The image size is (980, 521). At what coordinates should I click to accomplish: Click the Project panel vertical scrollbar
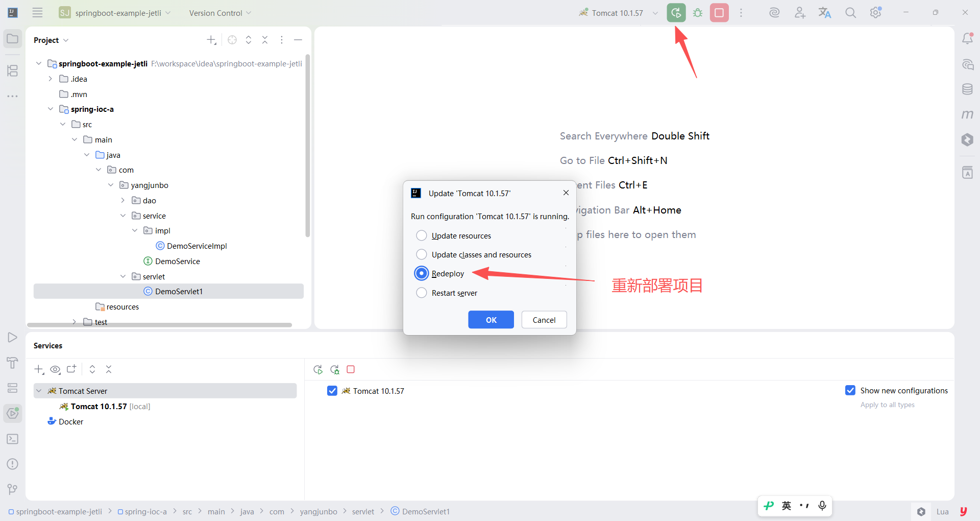(x=308, y=146)
